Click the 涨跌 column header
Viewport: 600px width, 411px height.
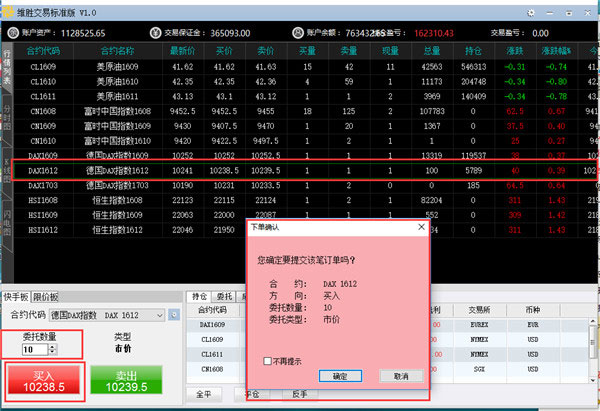tap(515, 51)
